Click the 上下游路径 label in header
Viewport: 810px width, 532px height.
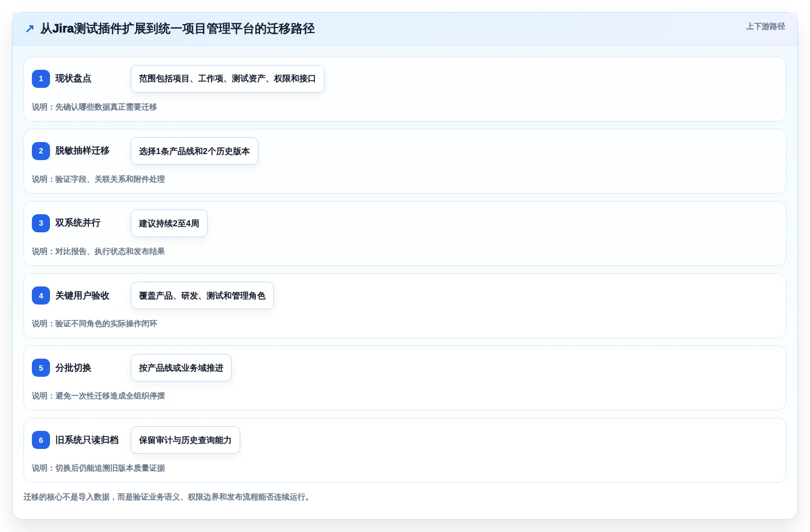765,26
